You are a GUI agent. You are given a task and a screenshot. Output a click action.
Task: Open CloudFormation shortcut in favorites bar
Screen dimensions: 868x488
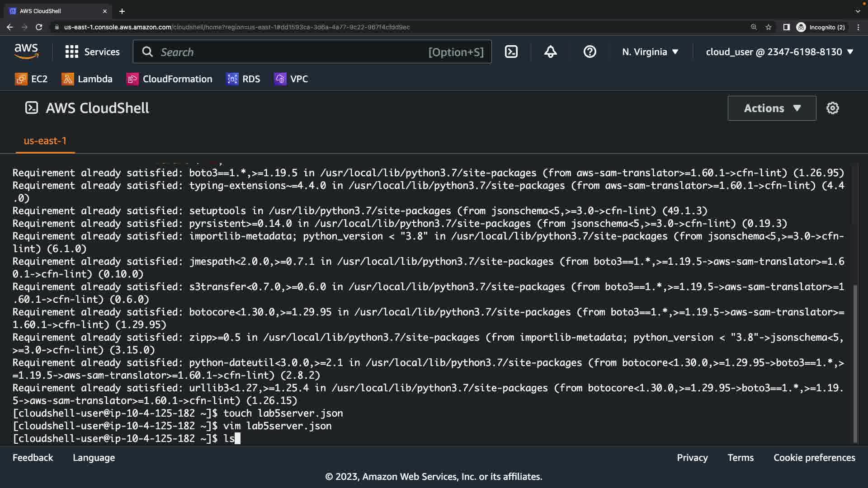tap(170, 79)
